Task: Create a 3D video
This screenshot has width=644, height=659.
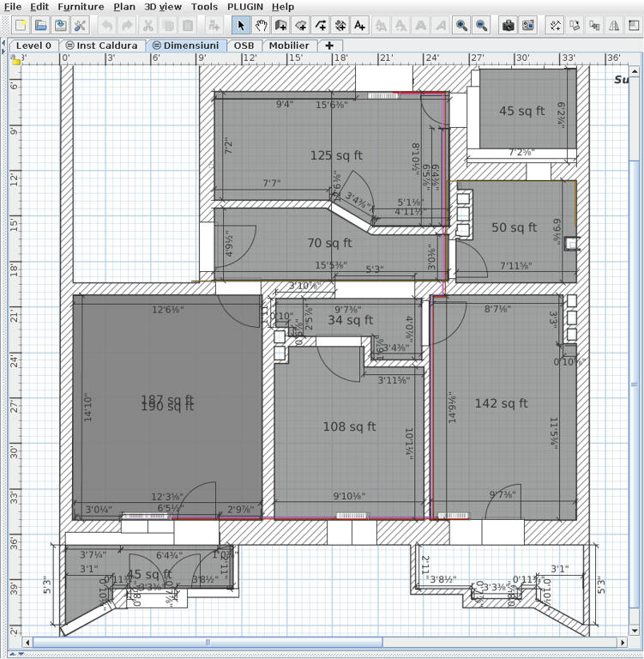Action: 528,26
